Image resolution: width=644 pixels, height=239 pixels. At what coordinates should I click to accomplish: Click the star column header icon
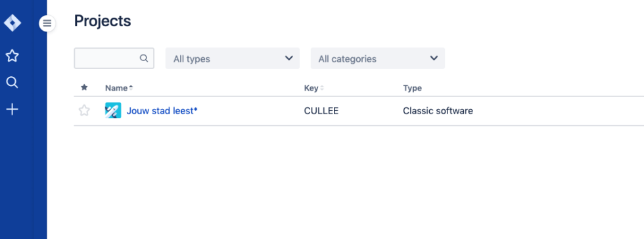[84, 87]
